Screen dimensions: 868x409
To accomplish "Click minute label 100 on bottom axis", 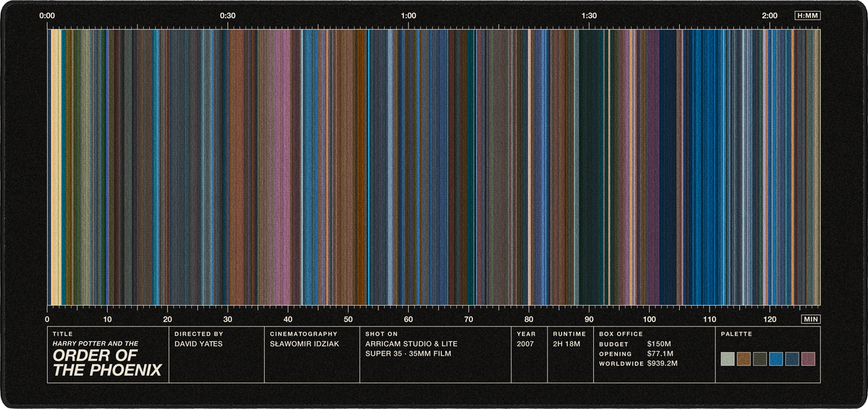I will coord(649,319).
